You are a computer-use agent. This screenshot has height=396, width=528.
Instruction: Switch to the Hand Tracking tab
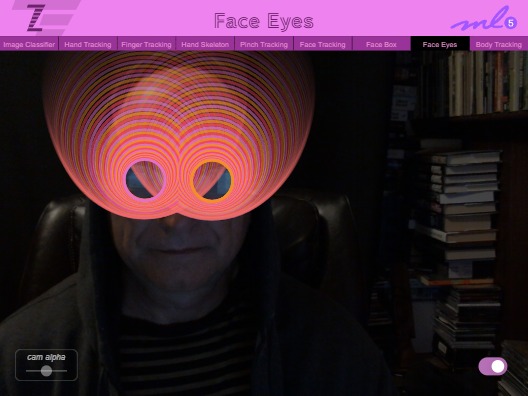tap(88, 44)
